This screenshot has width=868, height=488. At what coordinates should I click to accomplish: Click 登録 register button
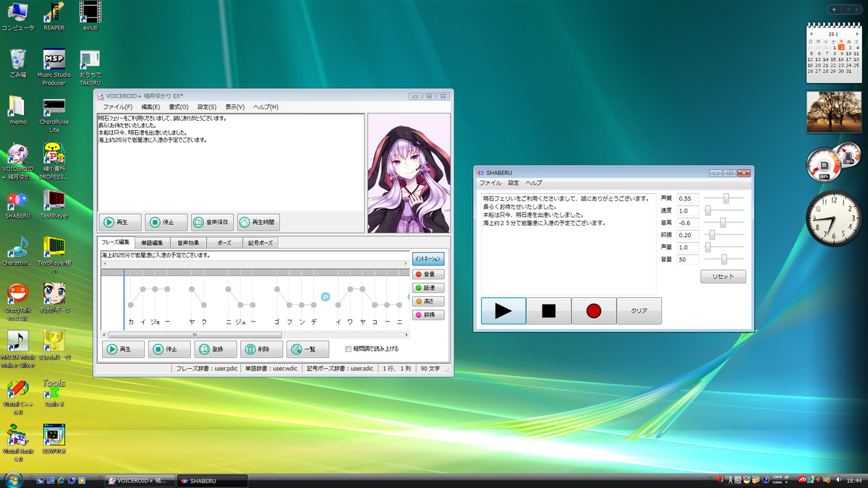point(216,349)
